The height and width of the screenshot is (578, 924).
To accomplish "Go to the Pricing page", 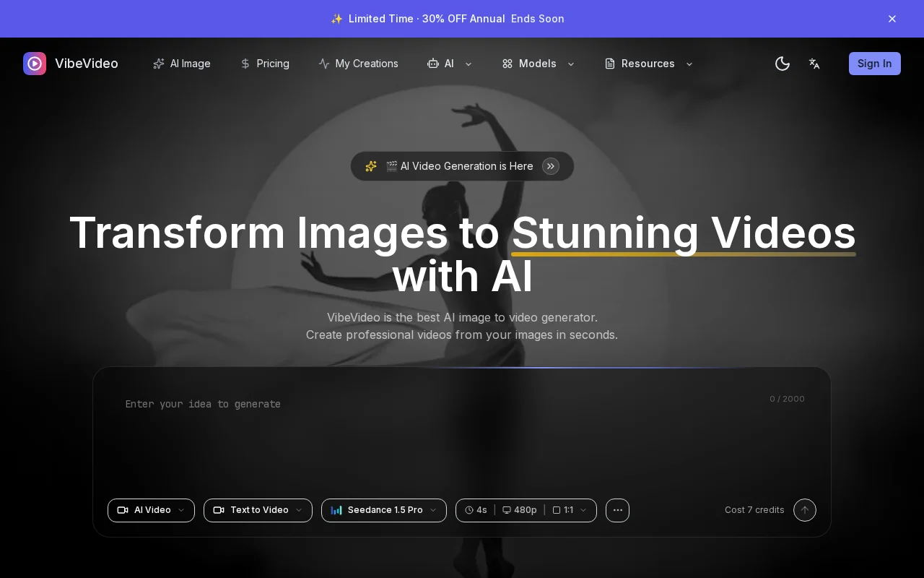I will click(x=265, y=64).
